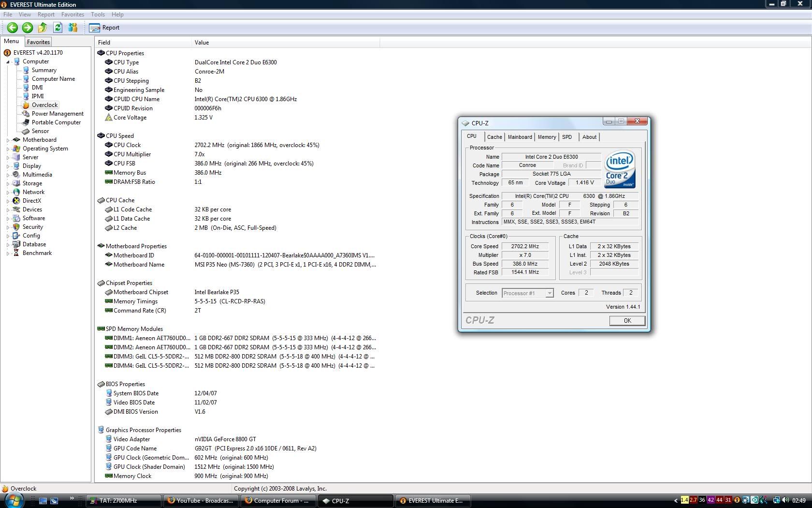Click the Benchmark hourglass icon in tree
Image resolution: width=812 pixels, height=508 pixels.
coord(16,253)
